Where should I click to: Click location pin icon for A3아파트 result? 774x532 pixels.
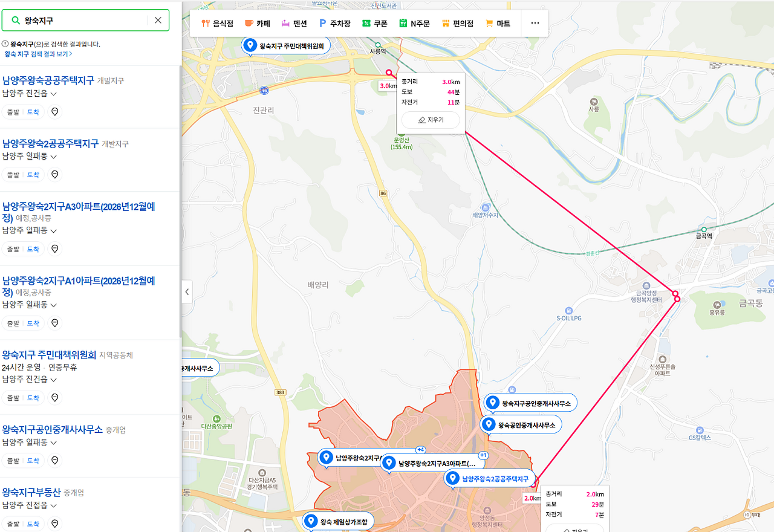(x=55, y=248)
